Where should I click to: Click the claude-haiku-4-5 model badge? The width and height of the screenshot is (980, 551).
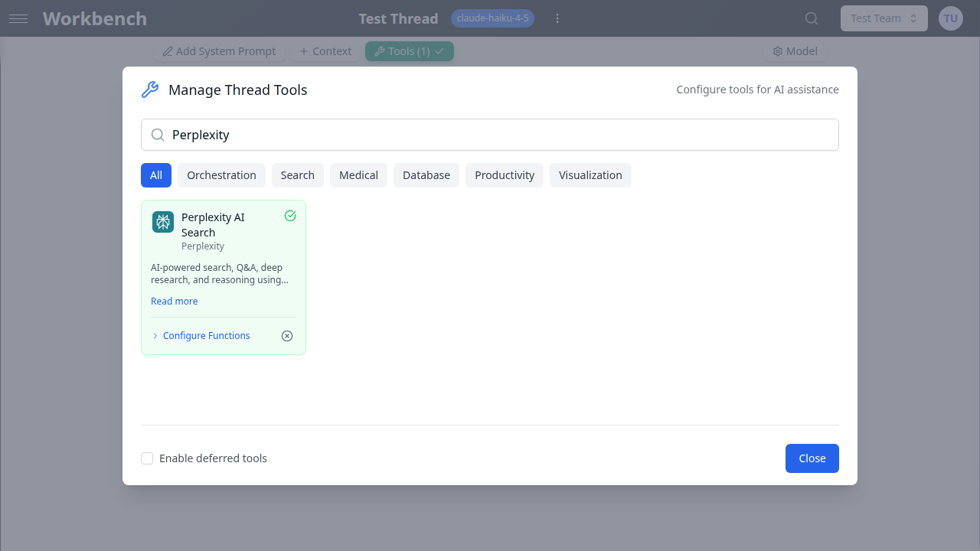492,18
